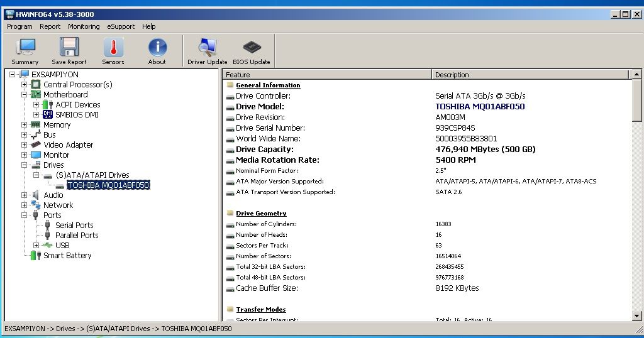Click the Memory module icon
Viewport: 644px width, 338px height.
pyautogui.click(x=36, y=124)
